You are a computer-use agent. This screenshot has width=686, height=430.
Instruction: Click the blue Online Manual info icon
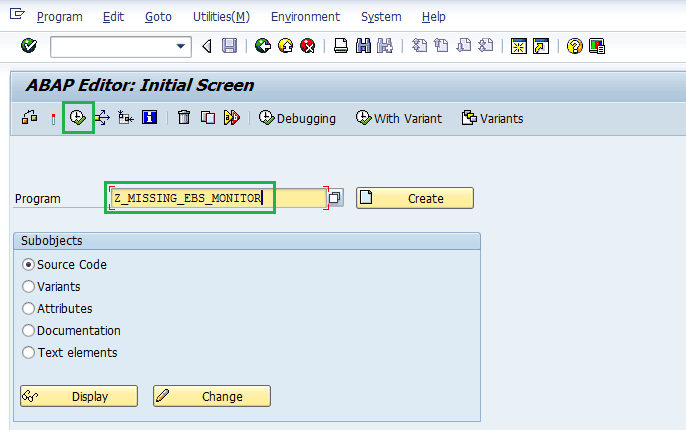point(150,118)
